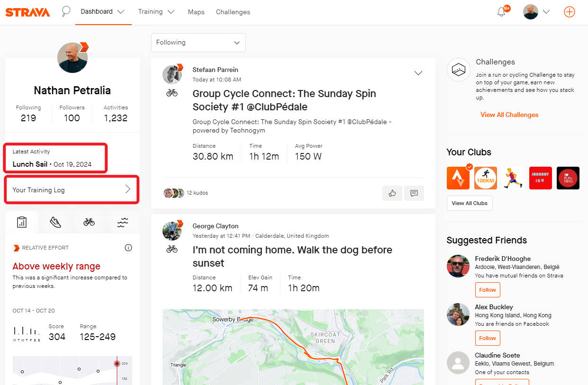
Task: Click "Above weekly range" heading
Action: pos(56,266)
